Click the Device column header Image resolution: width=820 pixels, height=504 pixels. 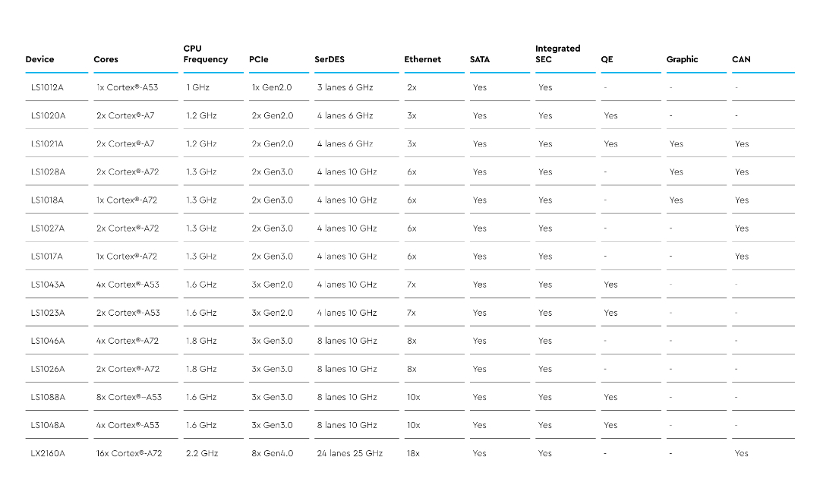(x=39, y=60)
